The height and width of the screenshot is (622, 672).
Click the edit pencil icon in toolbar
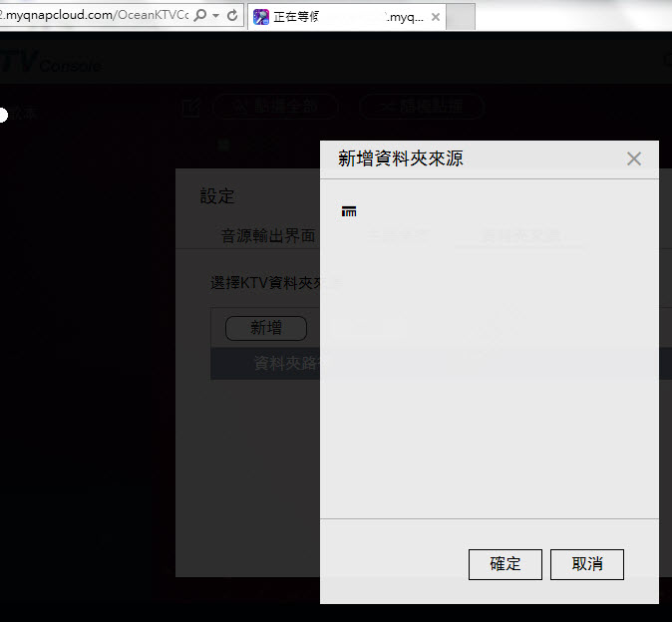coord(191,107)
